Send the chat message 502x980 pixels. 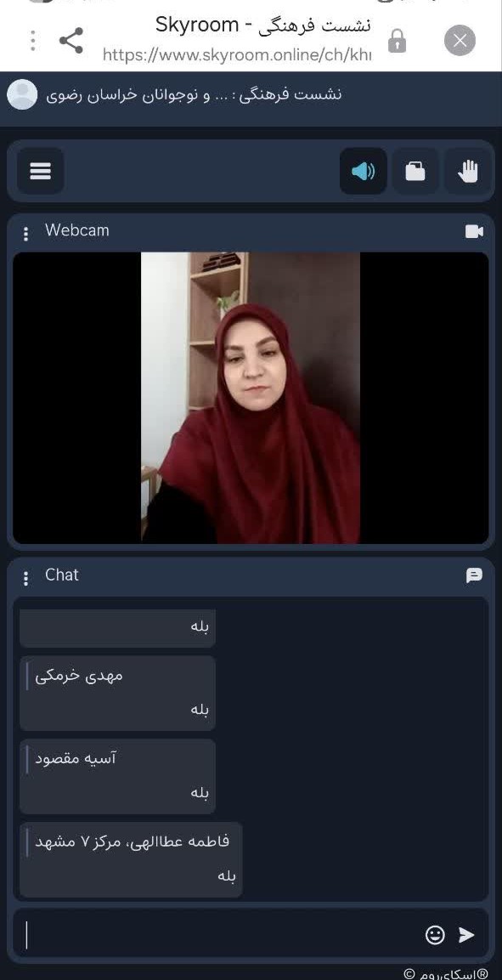[x=467, y=934]
